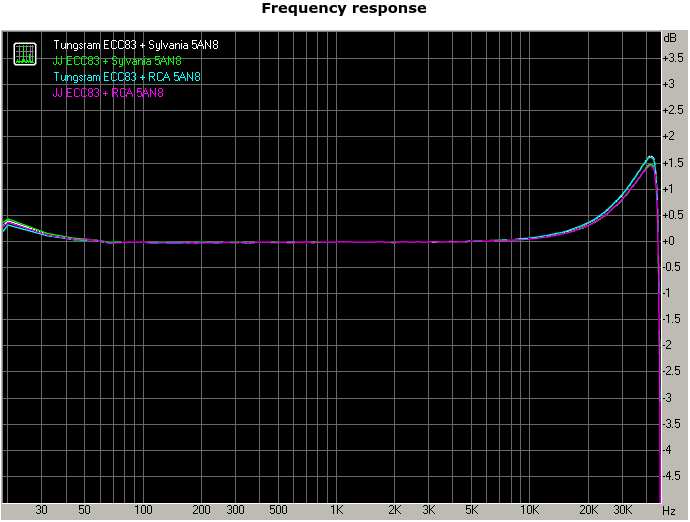This screenshot has height=522, width=690.
Task: Click the 300 Hz frequency label
Action: [x=235, y=510]
